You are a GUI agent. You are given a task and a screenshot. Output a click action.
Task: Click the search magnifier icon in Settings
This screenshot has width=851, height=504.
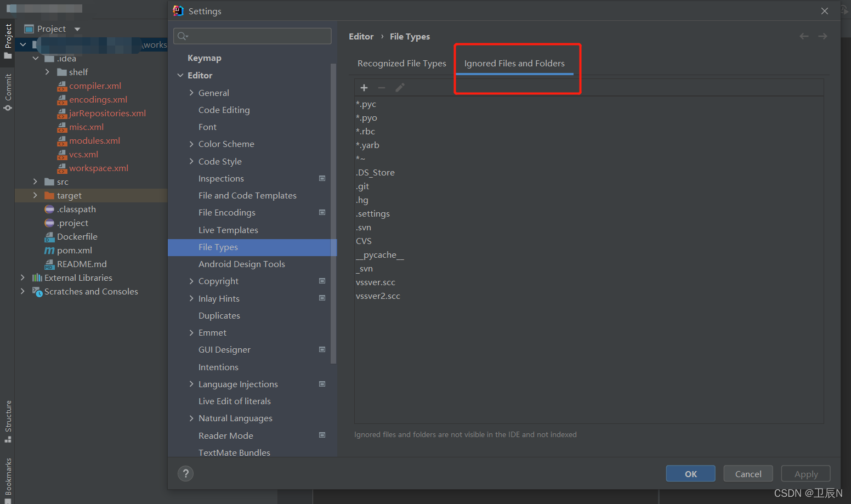(x=183, y=36)
